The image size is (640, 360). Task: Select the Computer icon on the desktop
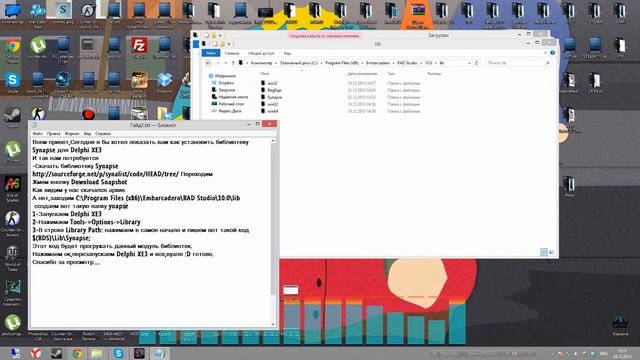(x=12, y=11)
